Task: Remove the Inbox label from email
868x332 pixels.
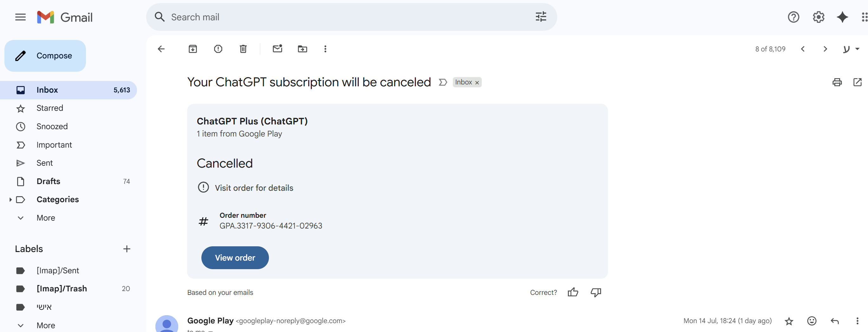Action: tap(477, 83)
